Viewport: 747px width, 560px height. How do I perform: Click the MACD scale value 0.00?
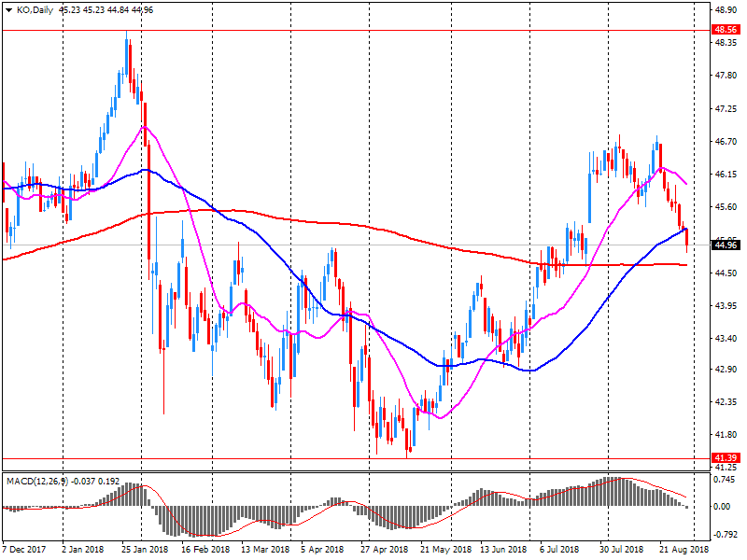[x=722, y=507]
